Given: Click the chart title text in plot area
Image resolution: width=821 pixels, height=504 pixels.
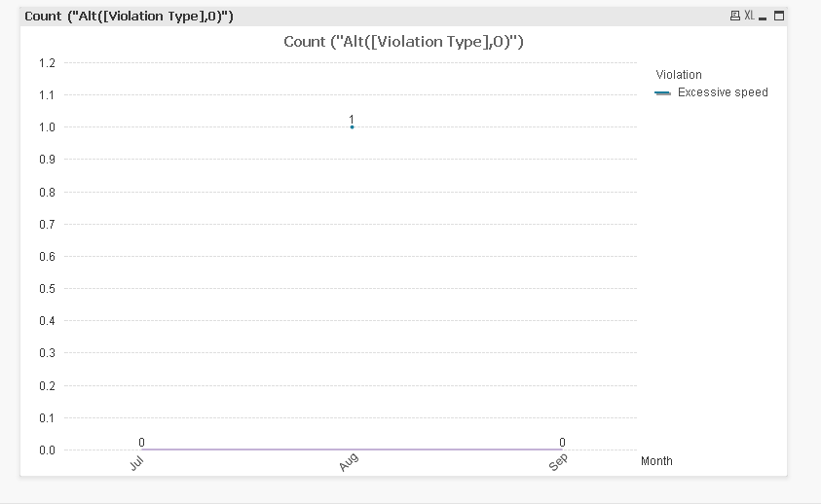Looking at the screenshot, I should tap(404, 41).
